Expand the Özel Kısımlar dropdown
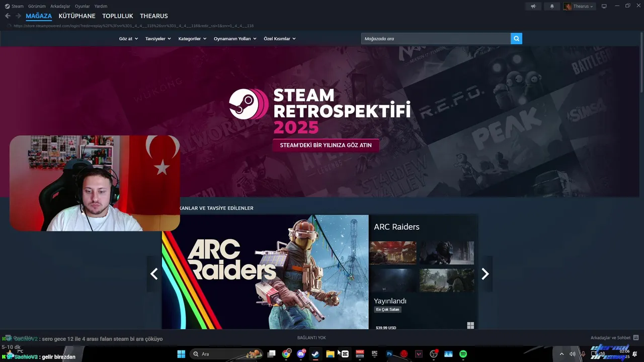 280,39
